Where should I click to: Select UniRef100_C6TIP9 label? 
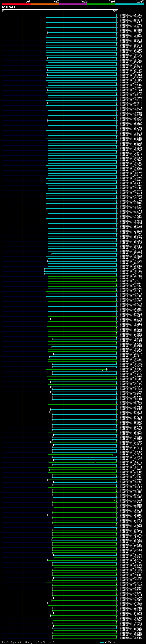131,80
